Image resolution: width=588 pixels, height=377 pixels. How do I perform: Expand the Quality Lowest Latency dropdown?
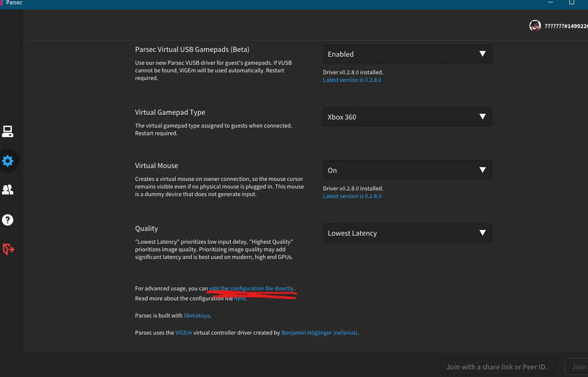coord(407,233)
